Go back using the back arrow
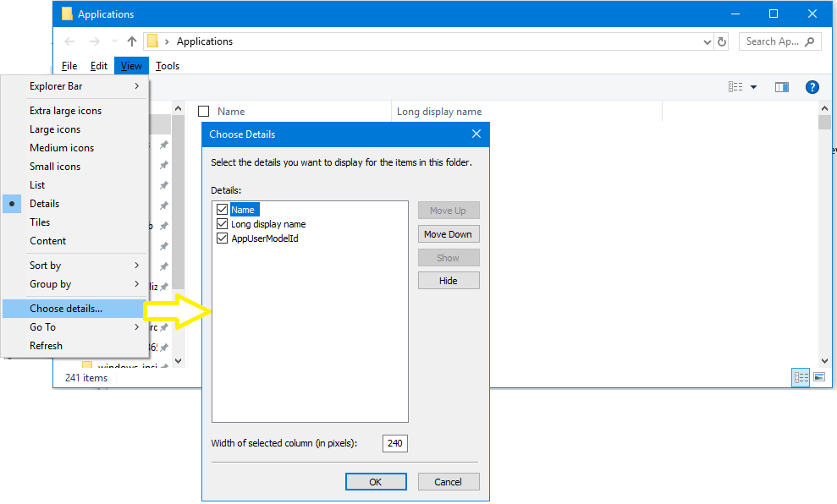 (69, 41)
